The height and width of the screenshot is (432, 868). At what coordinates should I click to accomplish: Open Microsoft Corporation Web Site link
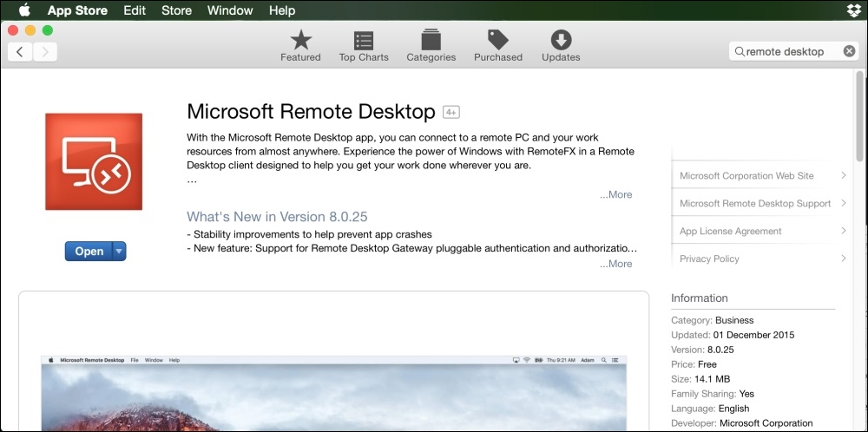[746, 176]
